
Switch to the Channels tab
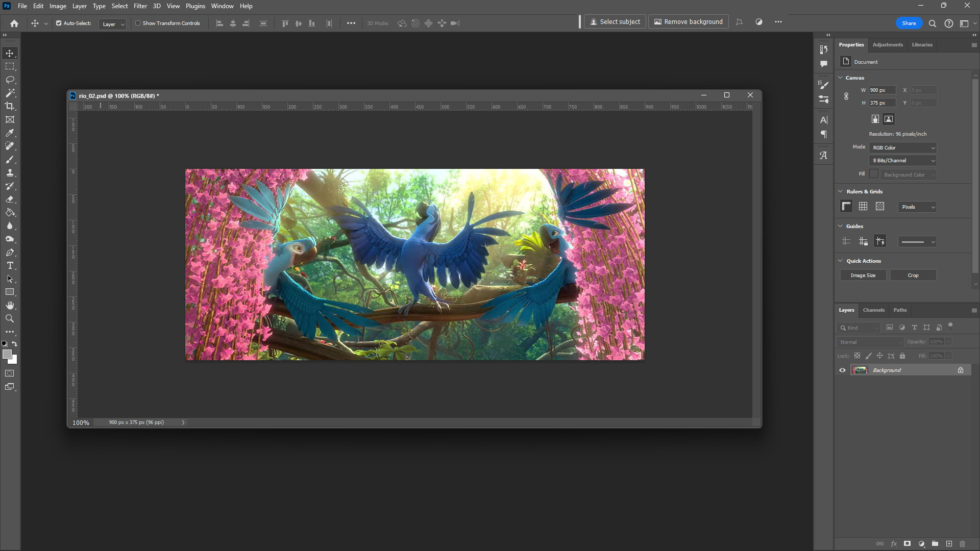[873, 310]
